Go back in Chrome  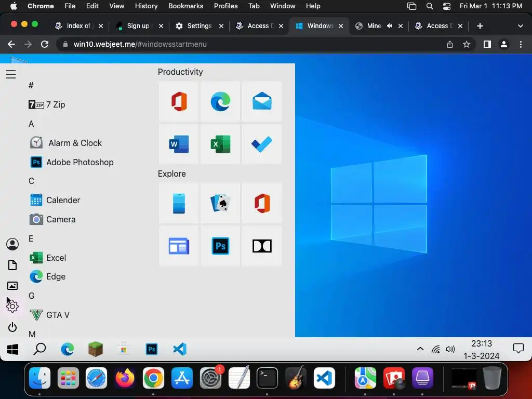[x=11, y=44]
